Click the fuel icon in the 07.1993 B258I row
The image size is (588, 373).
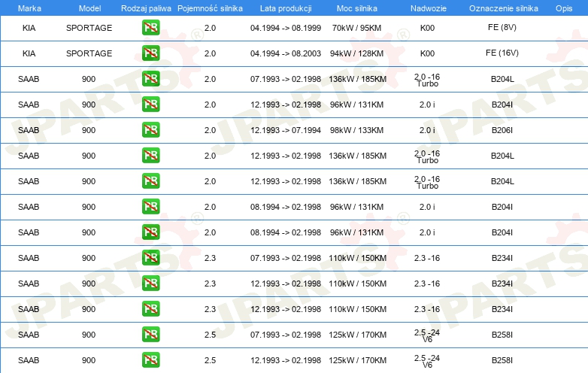(150, 334)
